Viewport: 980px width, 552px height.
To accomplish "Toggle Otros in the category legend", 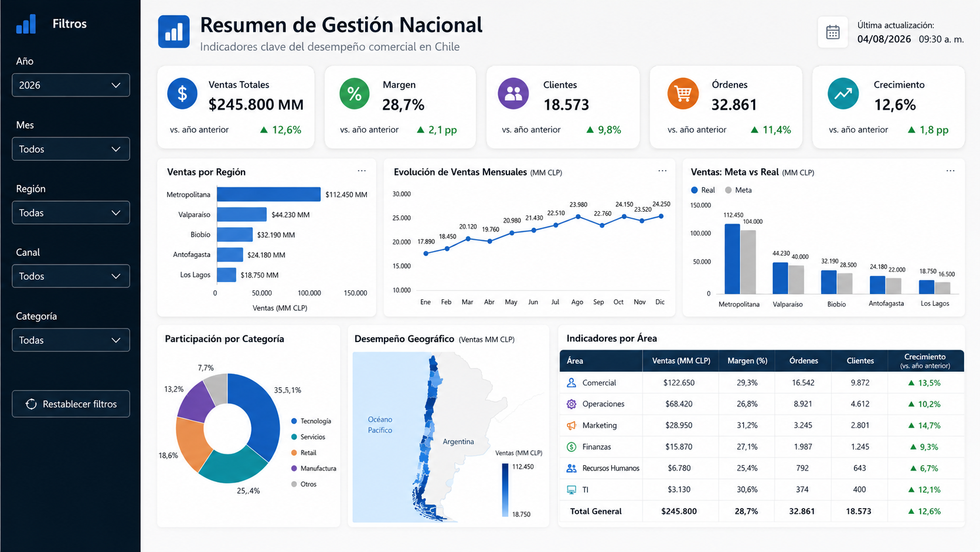I will click(304, 485).
